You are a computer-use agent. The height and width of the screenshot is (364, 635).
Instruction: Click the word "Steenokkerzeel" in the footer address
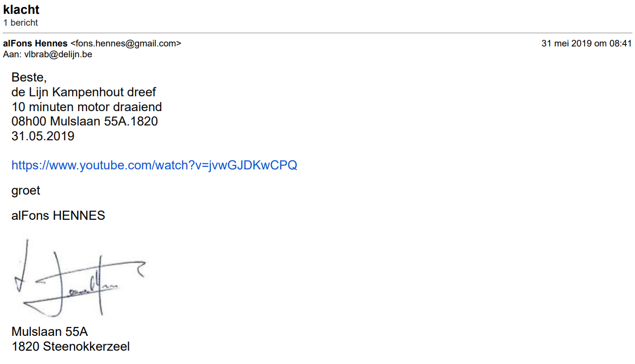(x=86, y=346)
